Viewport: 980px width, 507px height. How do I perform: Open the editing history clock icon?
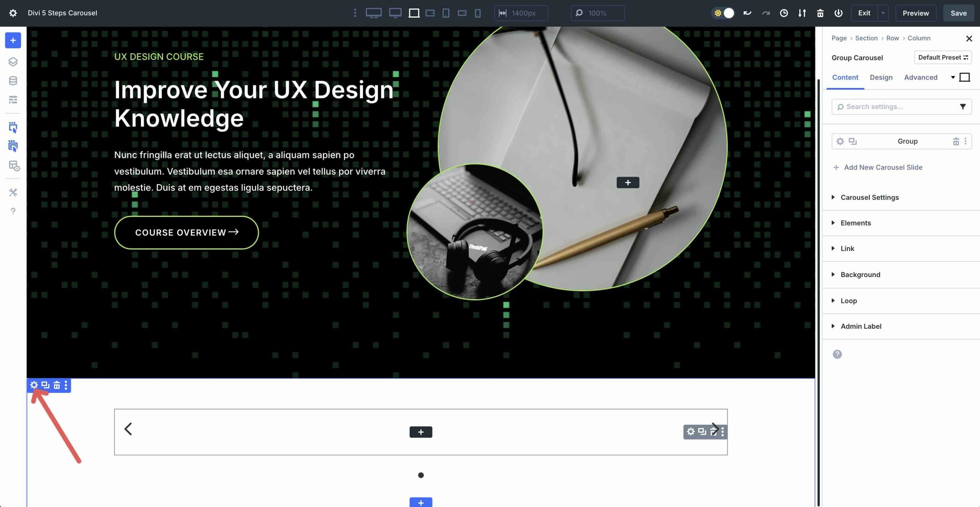[x=784, y=13]
